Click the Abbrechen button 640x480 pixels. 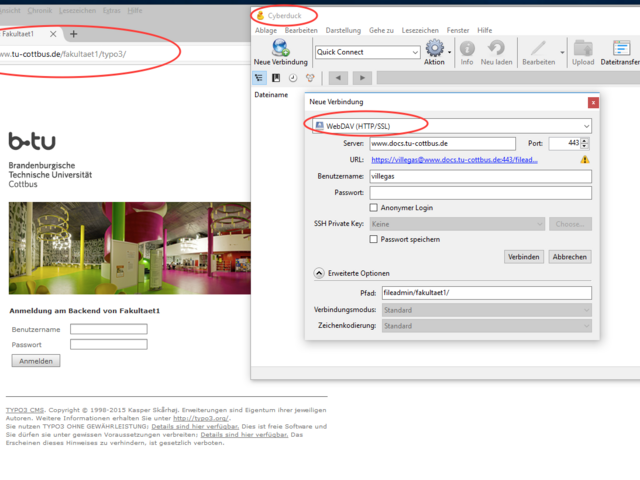[570, 257]
